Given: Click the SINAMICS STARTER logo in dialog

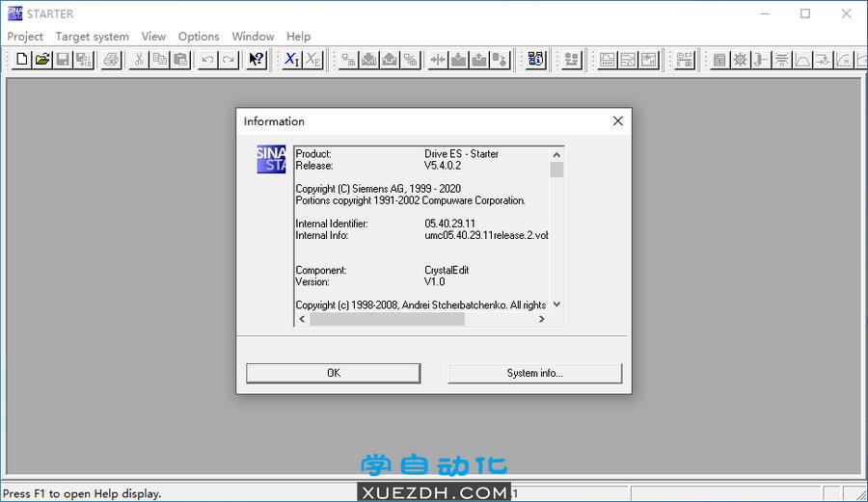Looking at the screenshot, I should click(271, 159).
